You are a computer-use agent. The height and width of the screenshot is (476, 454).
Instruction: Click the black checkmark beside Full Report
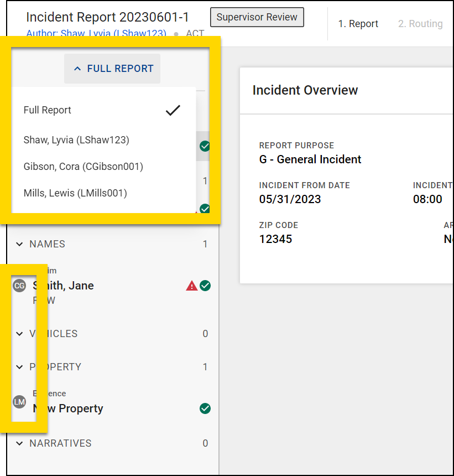pyautogui.click(x=173, y=110)
